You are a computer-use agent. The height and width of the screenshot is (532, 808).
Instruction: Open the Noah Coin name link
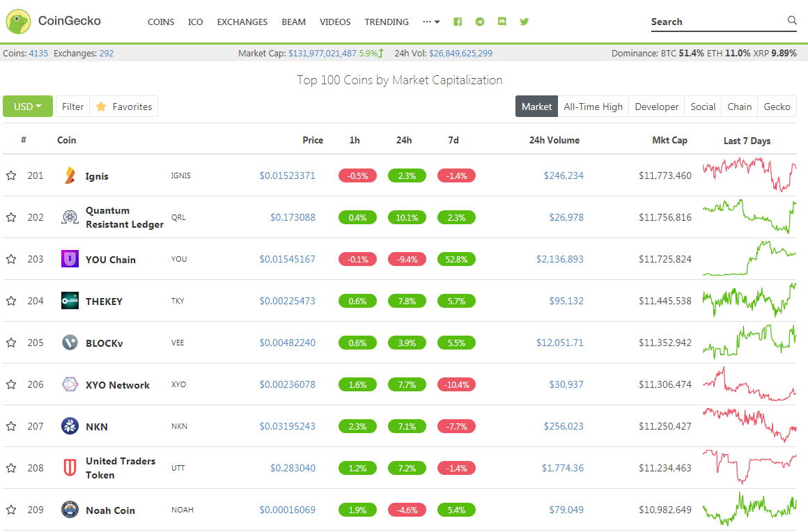pos(110,510)
